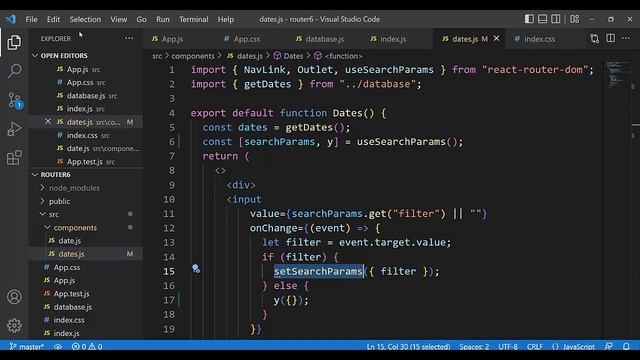Click Open Changes icon in editor toolbar
Screen dimensions: 640x360
click(594, 38)
